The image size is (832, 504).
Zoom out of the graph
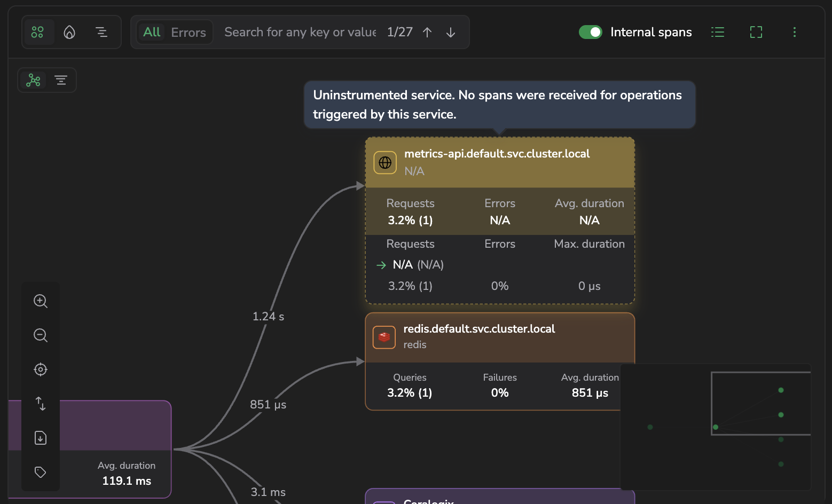[x=41, y=335]
